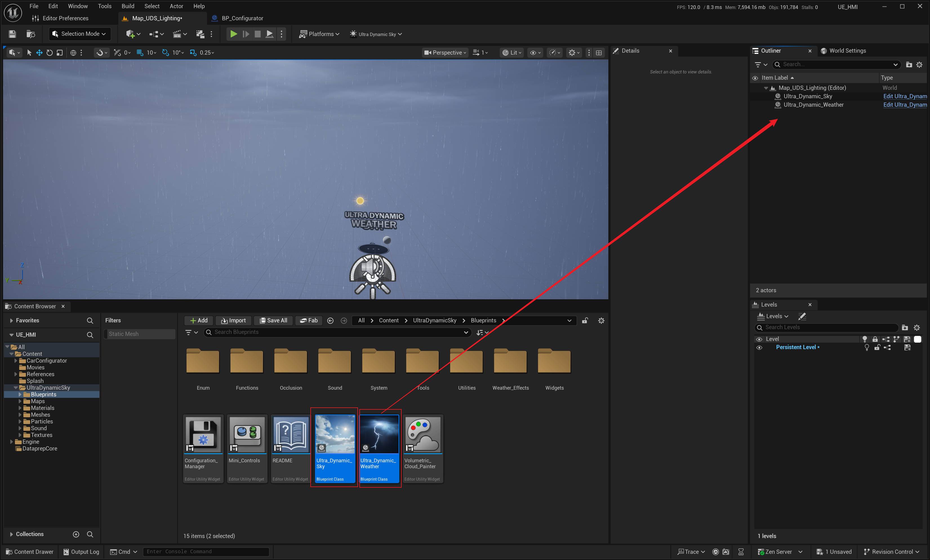Screen dimensions: 930x560
Task: Open the Ultra Dynamic Sky toolbar dropdown
Action: tap(375, 34)
